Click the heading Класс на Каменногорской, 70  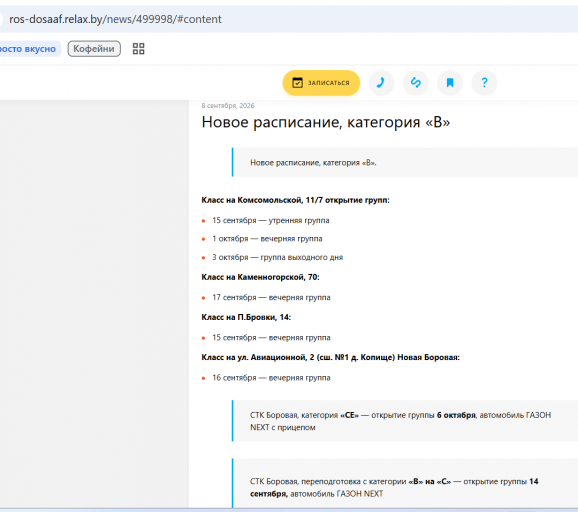point(260,277)
